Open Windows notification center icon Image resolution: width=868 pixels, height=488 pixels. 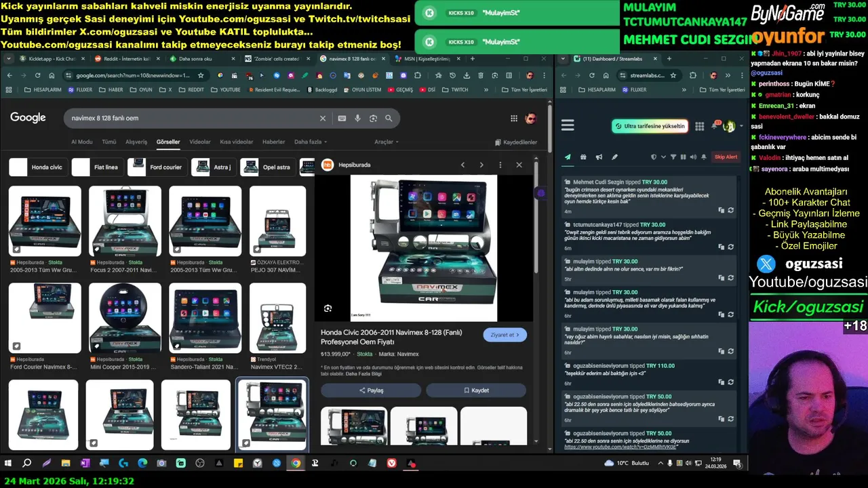737,463
